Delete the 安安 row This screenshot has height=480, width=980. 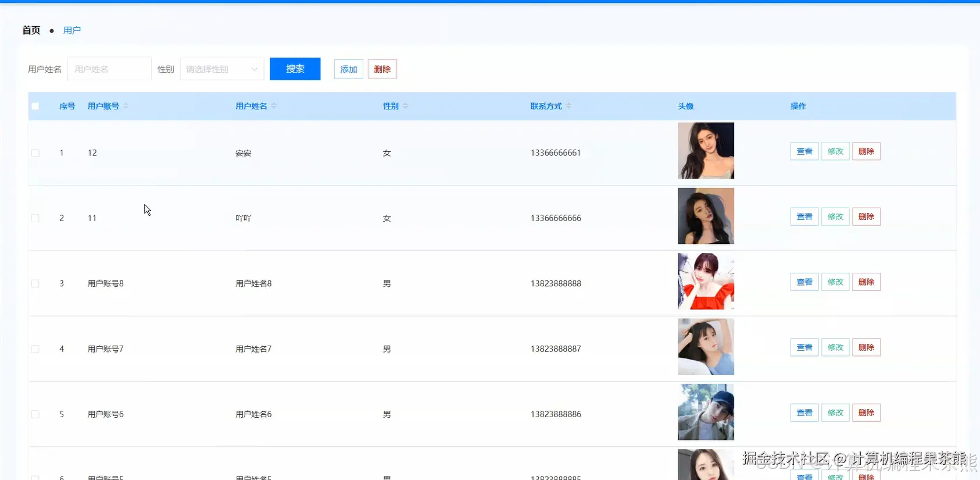[866, 151]
